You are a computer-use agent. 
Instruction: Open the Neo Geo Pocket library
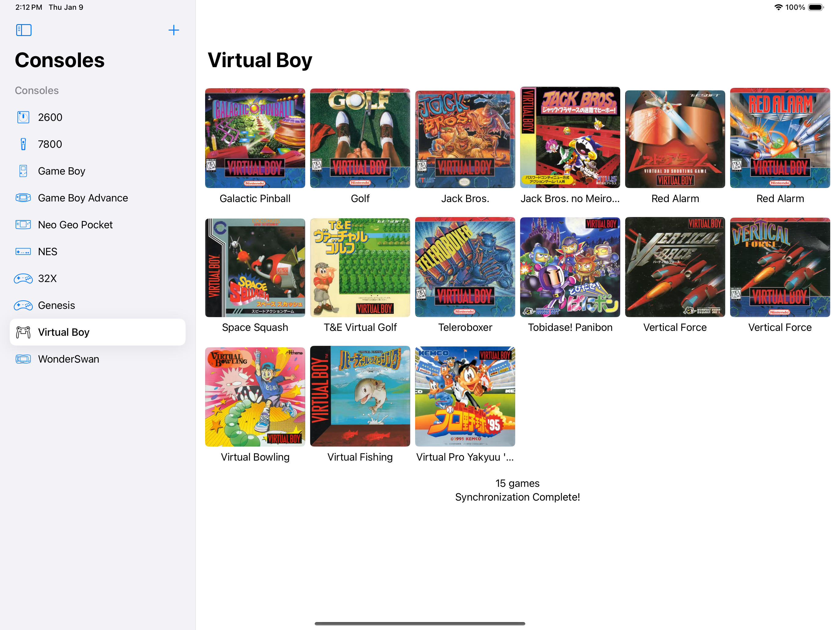[98, 225]
